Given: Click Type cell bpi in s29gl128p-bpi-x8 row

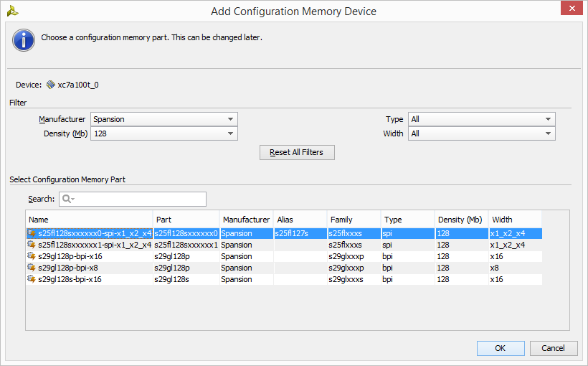Looking at the screenshot, I should (x=408, y=268).
